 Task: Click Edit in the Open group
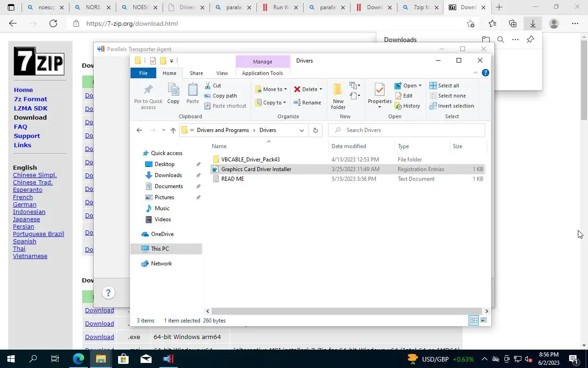click(x=403, y=96)
